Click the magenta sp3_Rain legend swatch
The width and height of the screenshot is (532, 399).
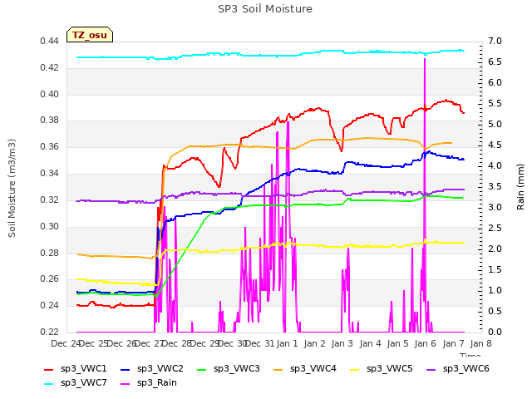[x=126, y=384]
